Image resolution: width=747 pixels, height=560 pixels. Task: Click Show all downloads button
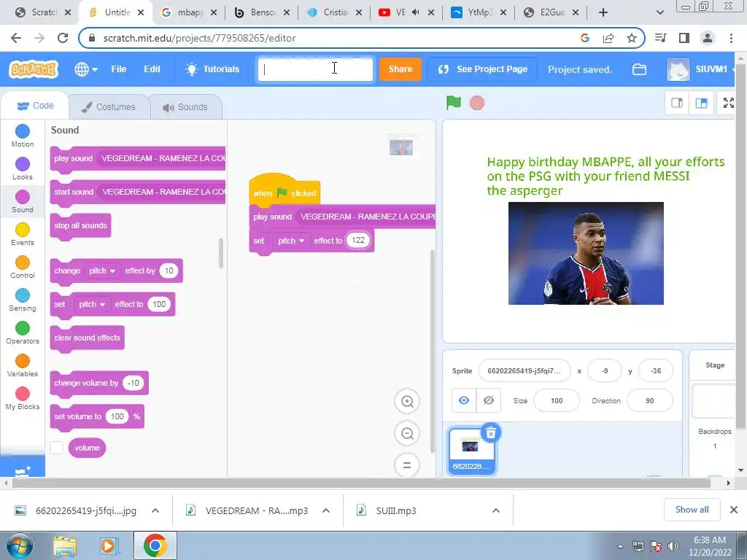pos(692,510)
